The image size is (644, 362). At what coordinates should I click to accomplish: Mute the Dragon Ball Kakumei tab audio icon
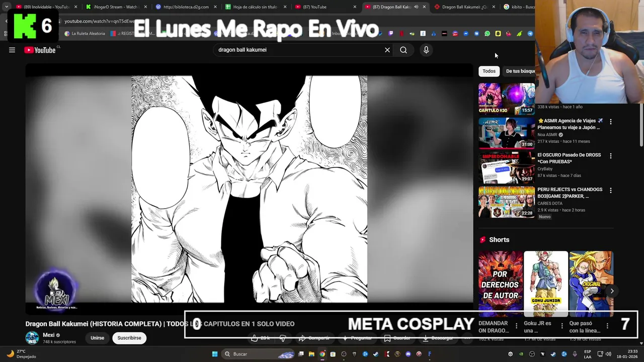tap(416, 7)
